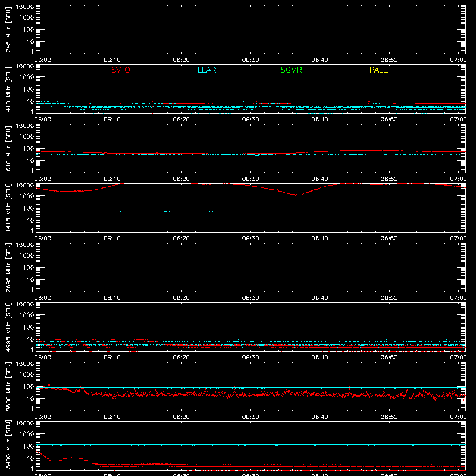Click '06:00' below the 610 MHz panel
This screenshot has height=476, width=476.
pyautogui.click(x=43, y=179)
